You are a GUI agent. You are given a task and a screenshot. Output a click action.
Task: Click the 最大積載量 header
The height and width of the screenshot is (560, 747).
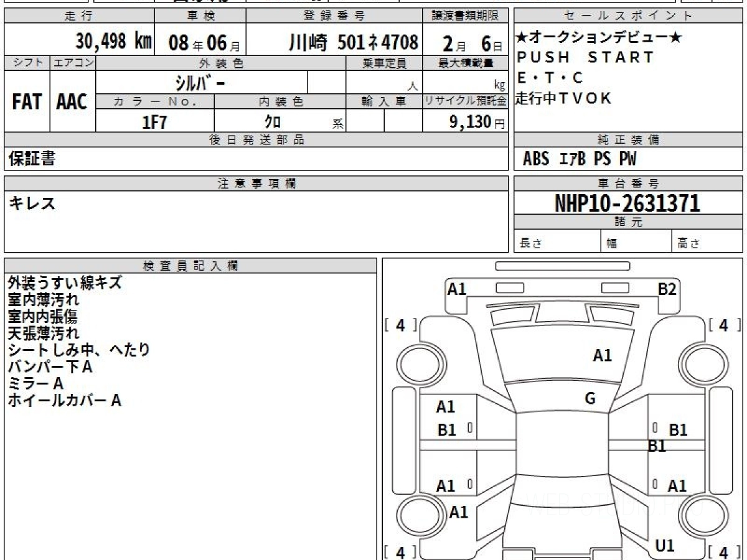tap(466, 63)
